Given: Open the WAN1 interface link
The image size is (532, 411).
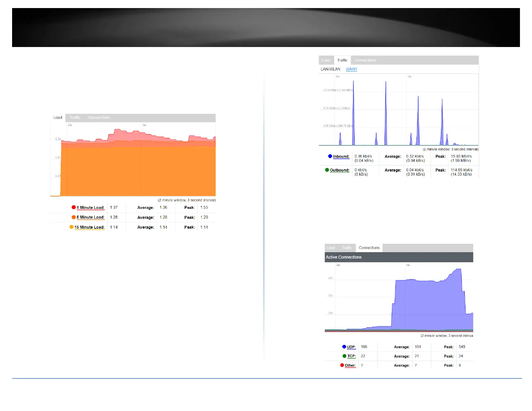Looking at the screenshot, I should click(x=351, y=69).
